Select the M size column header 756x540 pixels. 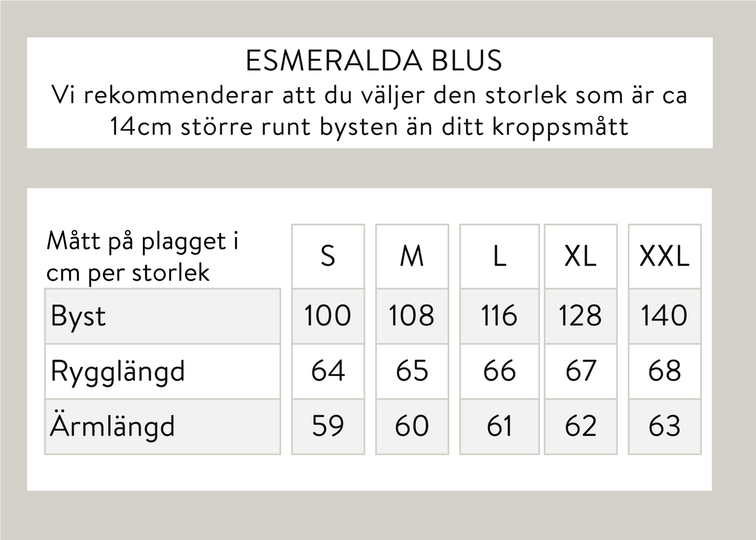tap(412, 256)
